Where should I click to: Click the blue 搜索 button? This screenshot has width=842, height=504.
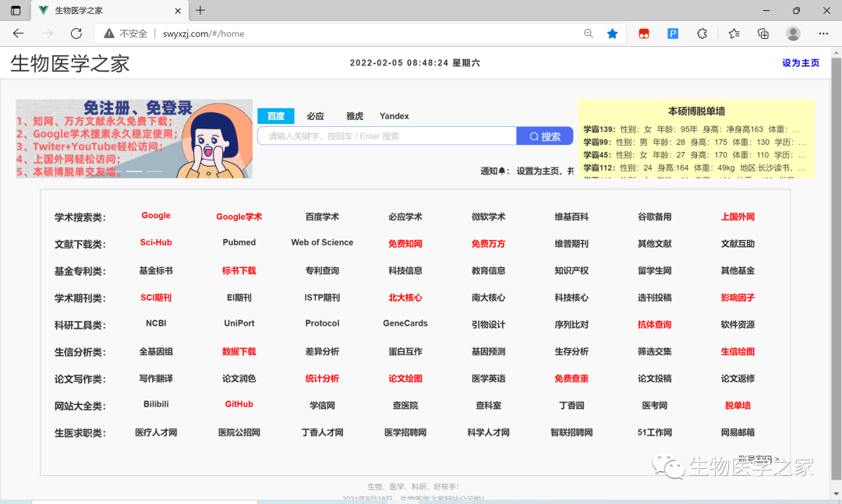[x=544, y=136]
